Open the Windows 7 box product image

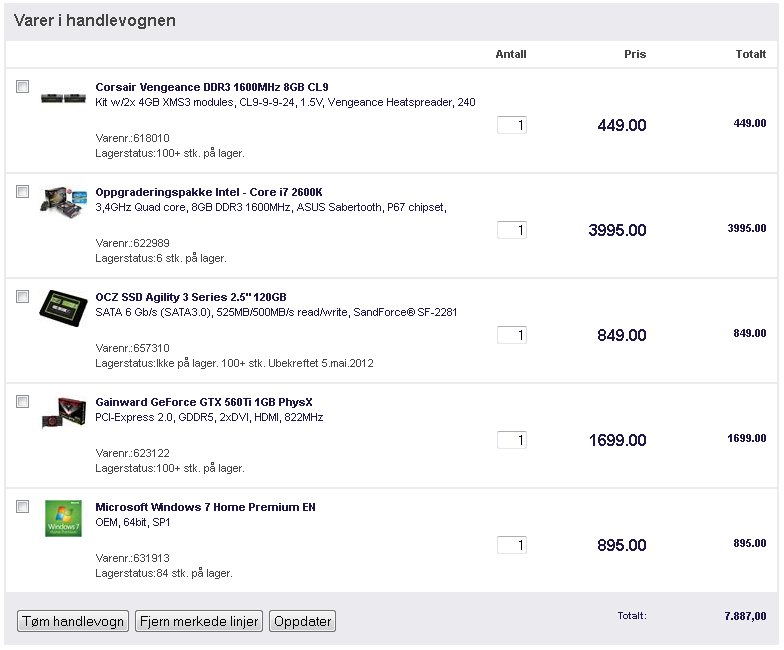[x=63, y=518]
